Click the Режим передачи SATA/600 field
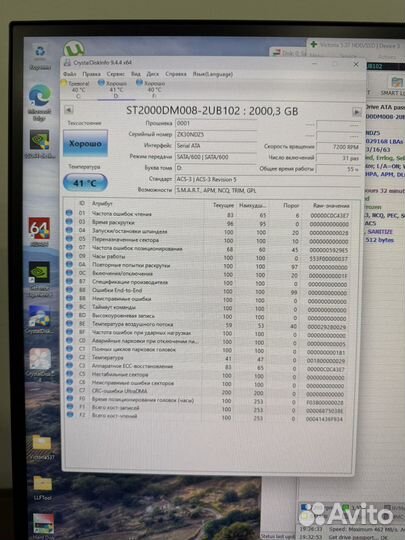The image size is (405, 540). click(x=216, y=157)
